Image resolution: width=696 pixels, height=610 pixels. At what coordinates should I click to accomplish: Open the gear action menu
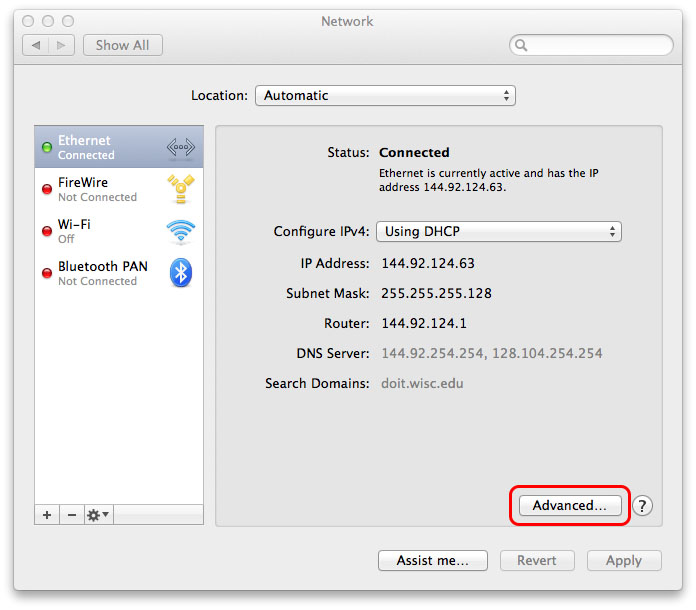tap(99, 515)
